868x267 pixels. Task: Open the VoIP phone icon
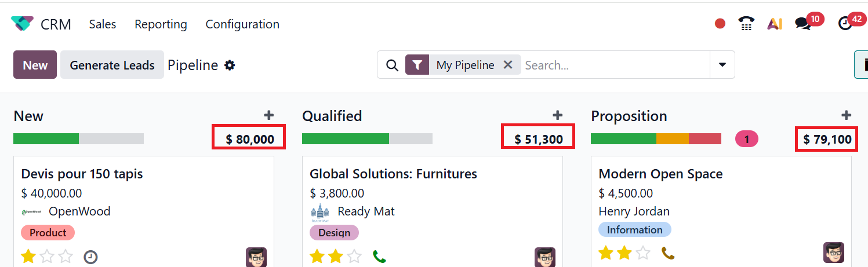pos(746,24)
